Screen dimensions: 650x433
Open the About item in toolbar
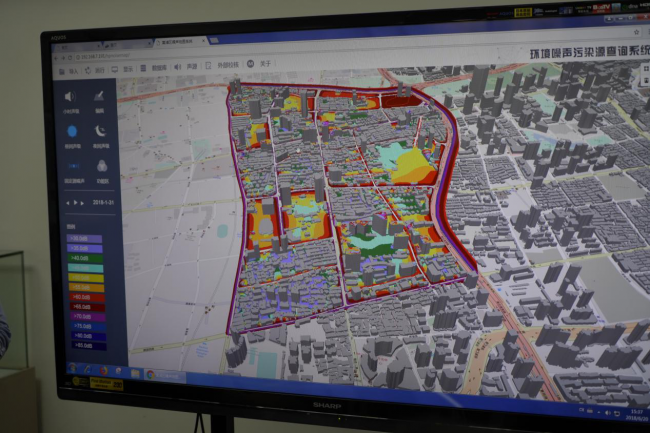265,65
